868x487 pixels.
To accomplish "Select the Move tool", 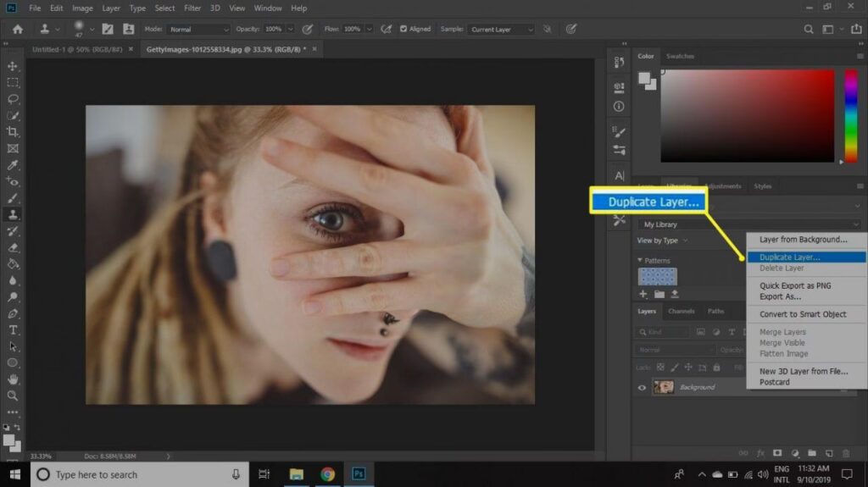I will tap(13, 66).
